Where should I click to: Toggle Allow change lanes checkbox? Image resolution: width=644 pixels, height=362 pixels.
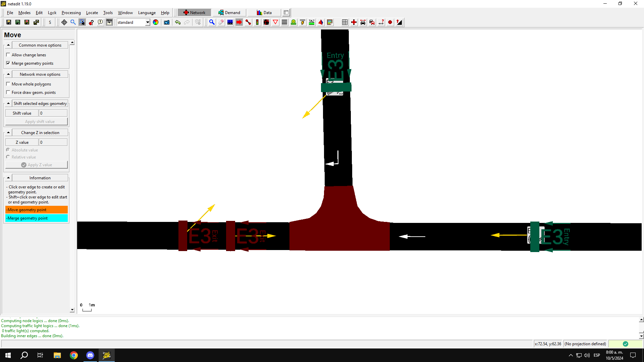[8, 55]
